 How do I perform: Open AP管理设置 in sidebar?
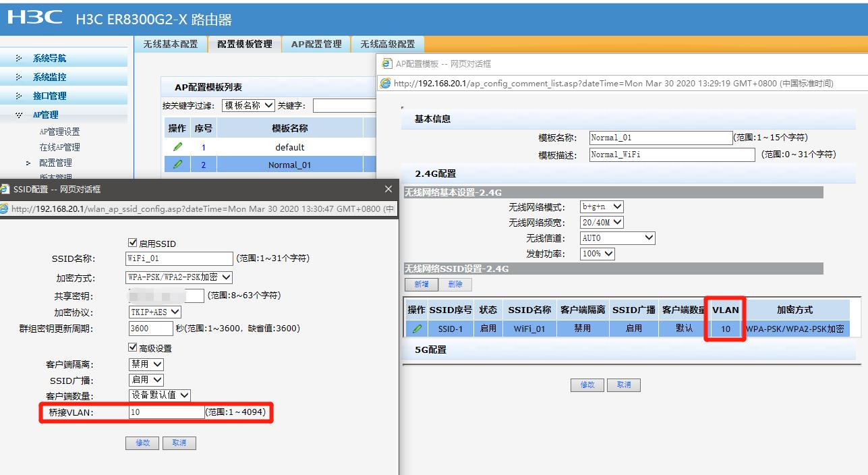[x=59, y=132]
